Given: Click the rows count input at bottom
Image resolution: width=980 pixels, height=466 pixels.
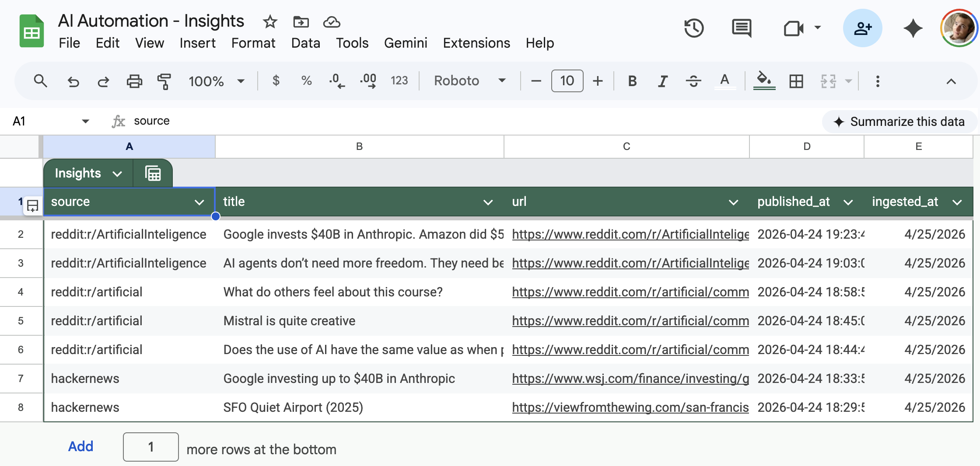Looking at the screenshot, I should click(x=151, y=447).
